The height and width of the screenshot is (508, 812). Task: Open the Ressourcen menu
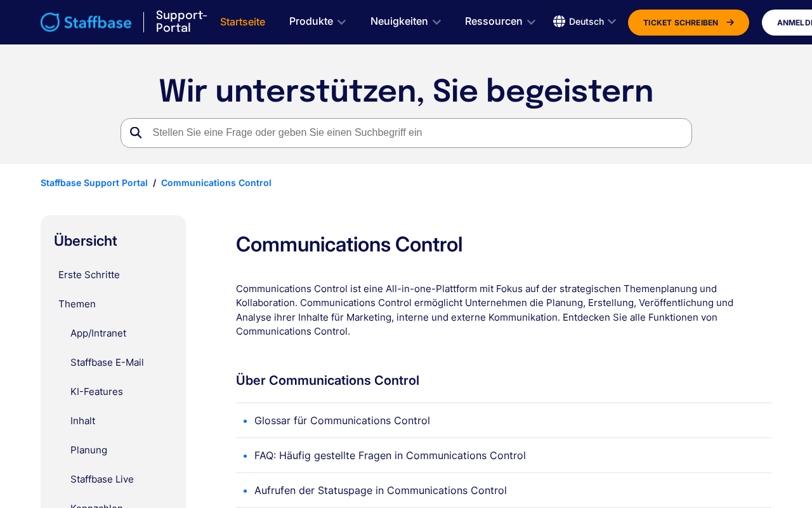click(x=501, y=22)
